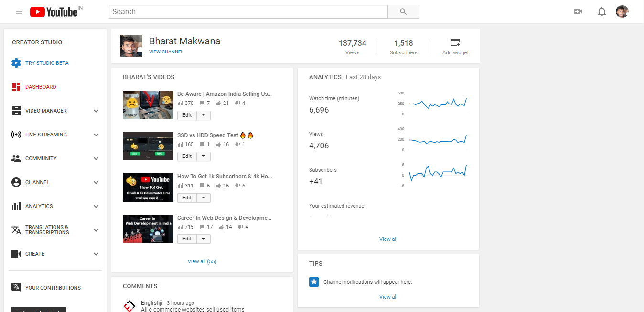Click the search magnifier button
644x312 pixels.
tap(403, 12)
